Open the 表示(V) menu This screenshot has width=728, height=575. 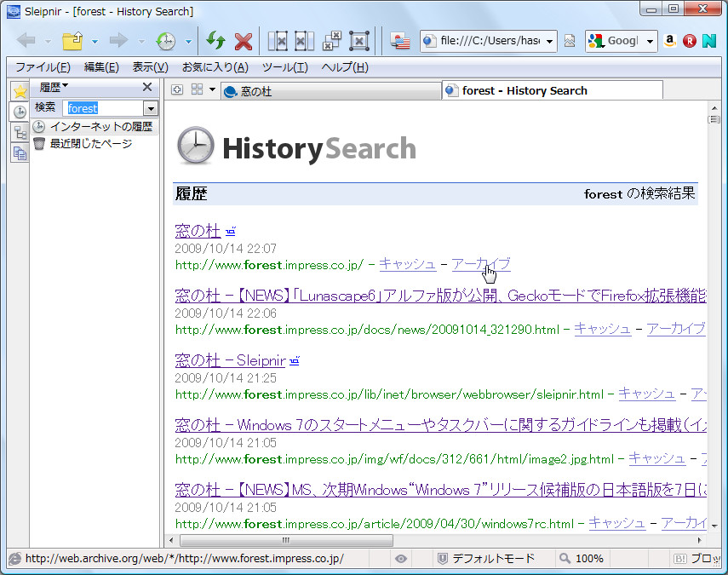coord(150,67)
